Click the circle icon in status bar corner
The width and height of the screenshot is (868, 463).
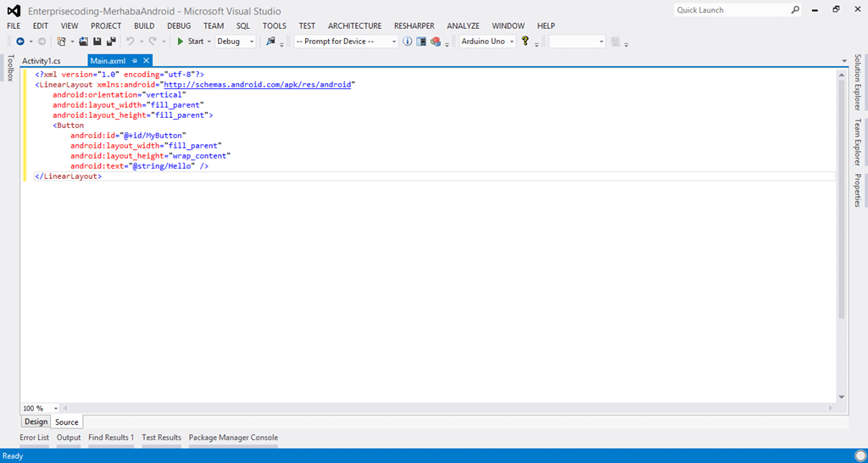point(860,456)
